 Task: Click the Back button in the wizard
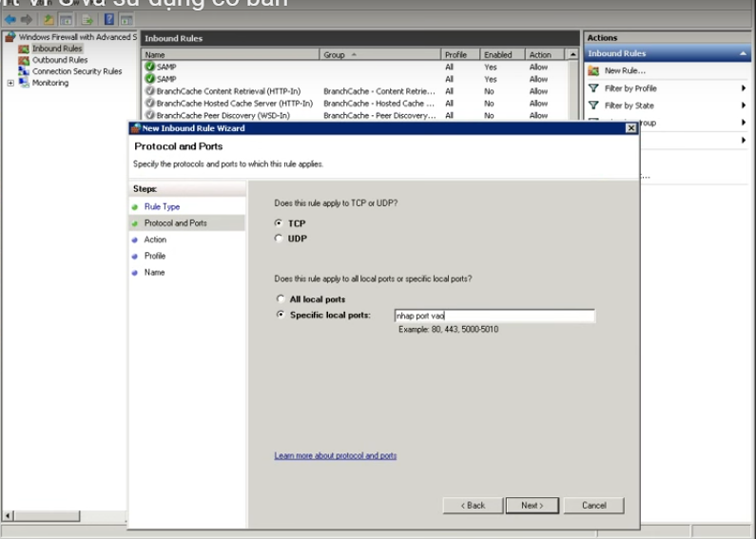tap(473, 505)
